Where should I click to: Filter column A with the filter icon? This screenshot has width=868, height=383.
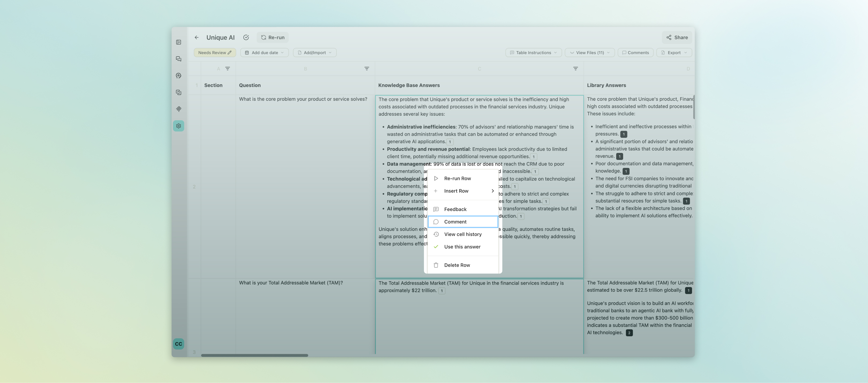(x=228, y=69)
